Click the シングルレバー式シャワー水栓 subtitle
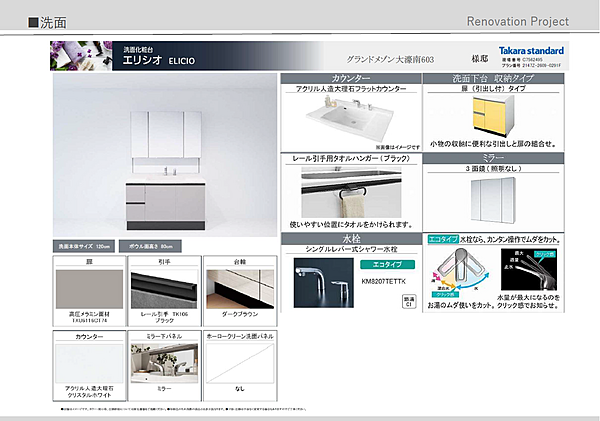 pos(351,249)
